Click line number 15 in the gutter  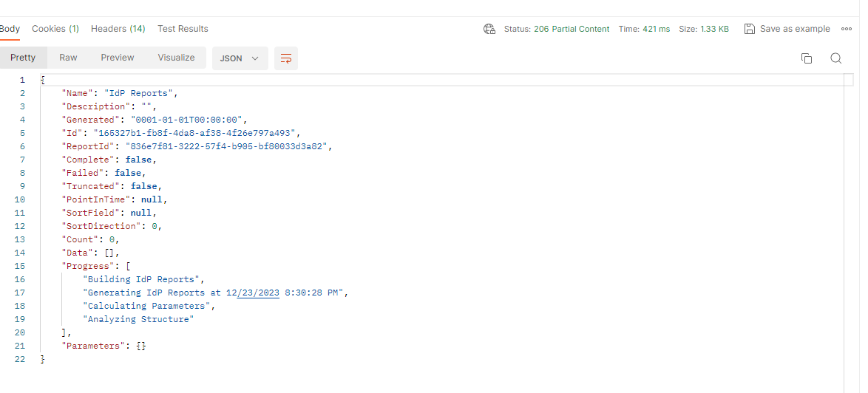point(20,266)
